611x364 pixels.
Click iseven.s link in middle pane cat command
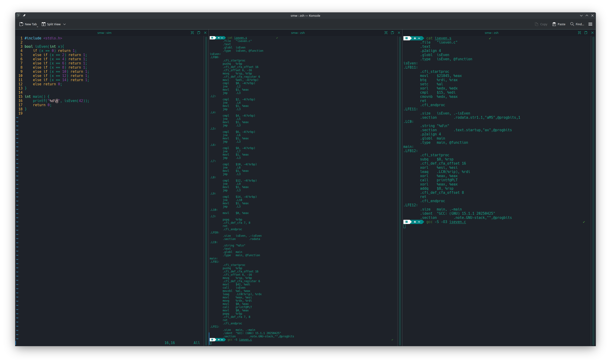241,38
